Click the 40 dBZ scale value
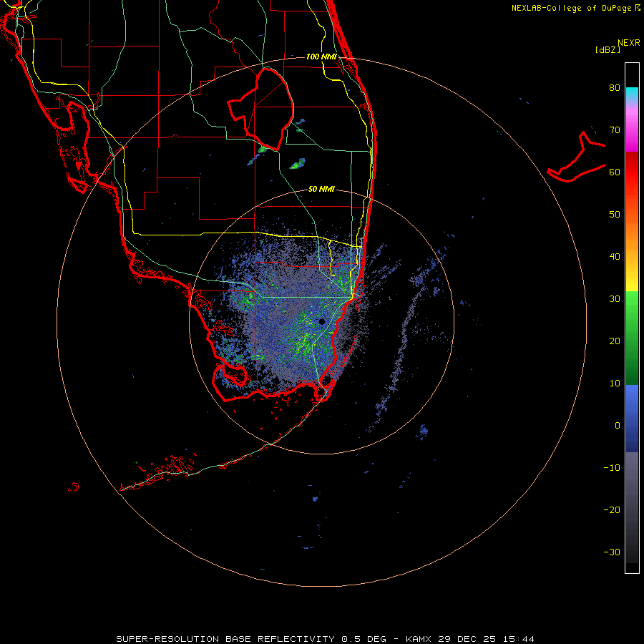The height and width of the screenshot is (644, 644). [x=615, y=257]
